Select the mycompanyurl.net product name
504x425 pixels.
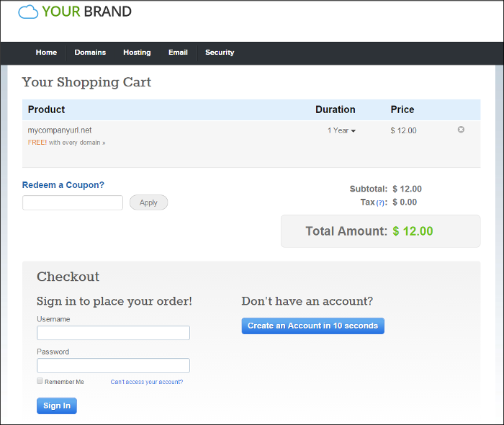pos(60,130)
